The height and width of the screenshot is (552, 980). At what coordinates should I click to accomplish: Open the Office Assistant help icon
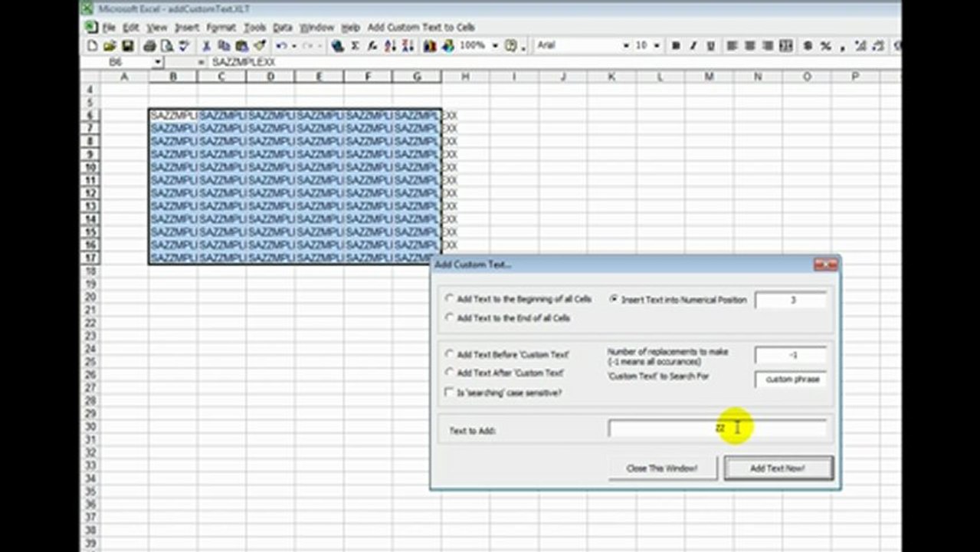tap(511, 46)
